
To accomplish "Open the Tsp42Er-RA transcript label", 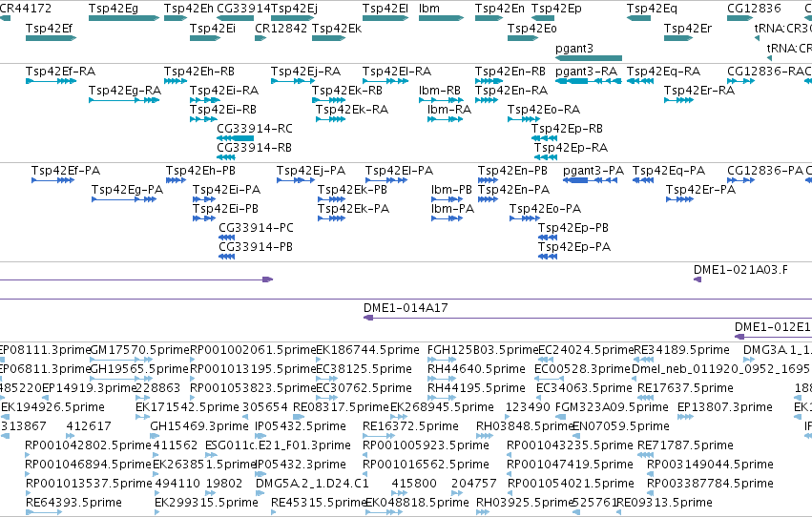I will [699, 90].
